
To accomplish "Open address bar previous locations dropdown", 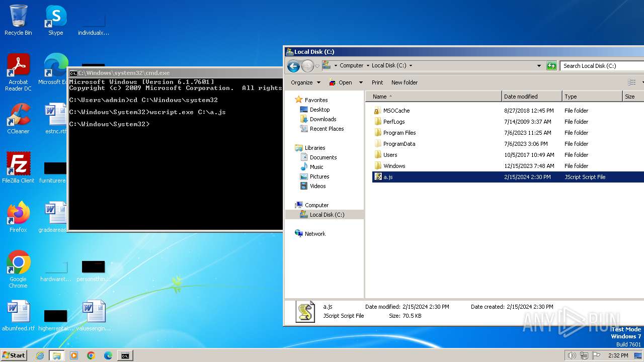I will (x=539, y=66).
